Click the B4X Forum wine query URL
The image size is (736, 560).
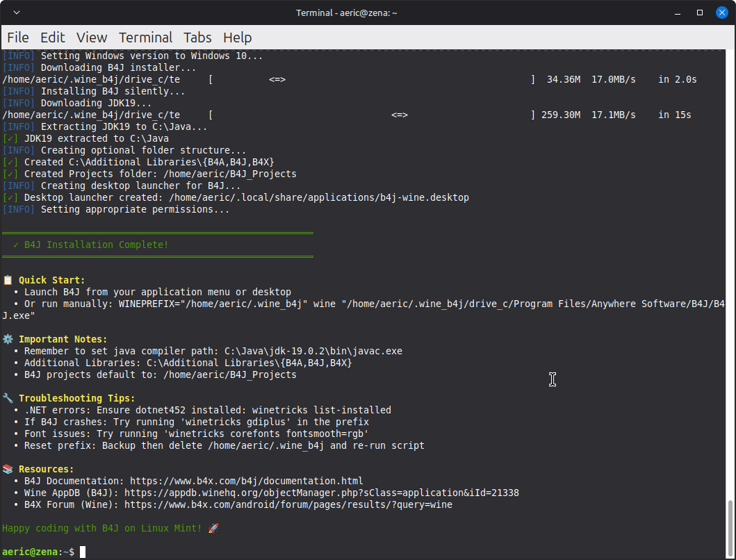point(288,504)
